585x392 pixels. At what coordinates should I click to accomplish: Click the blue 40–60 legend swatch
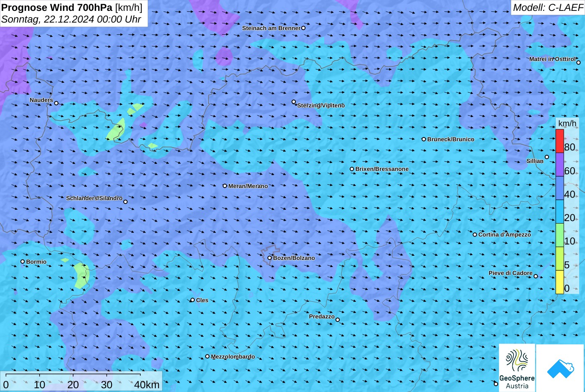tap(560, 188)
